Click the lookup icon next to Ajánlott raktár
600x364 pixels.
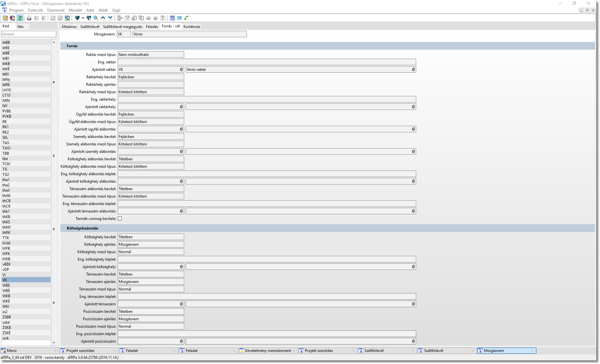coord(181,70)
